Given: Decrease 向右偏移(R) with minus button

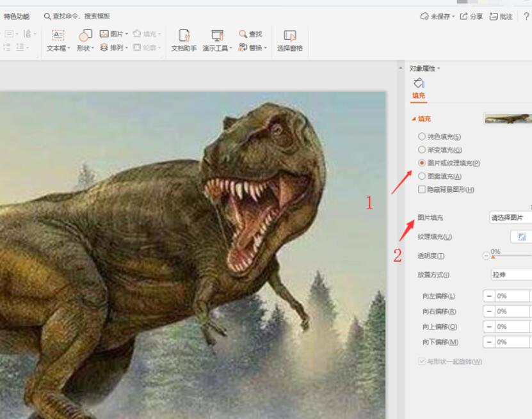Looking at the screenshot, I should tap(489, 311).
